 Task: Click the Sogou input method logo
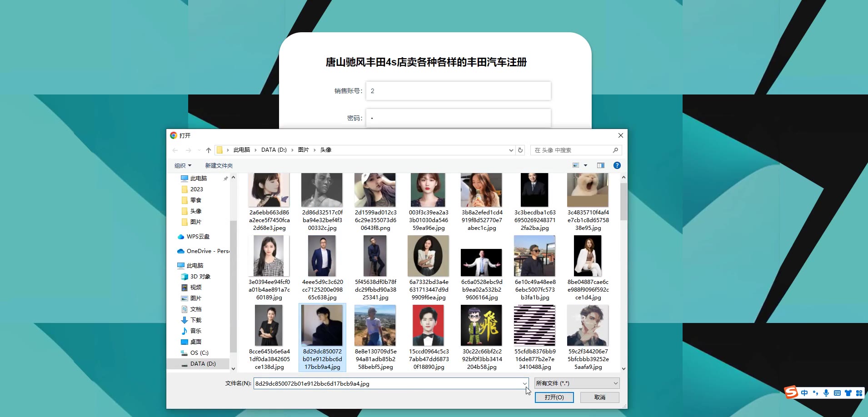(x=791, y=392)
